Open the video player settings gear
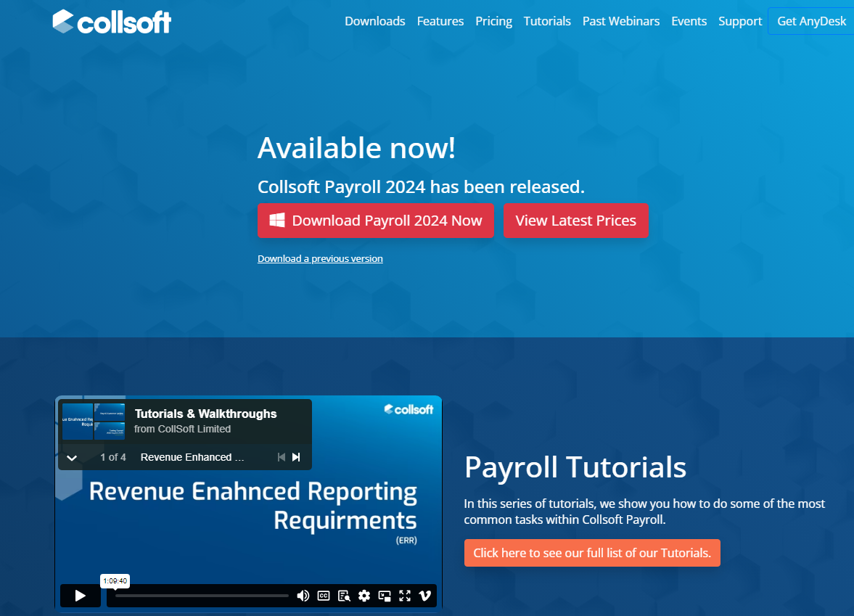The height and width of the screenshot is (616, 854). 364,596
